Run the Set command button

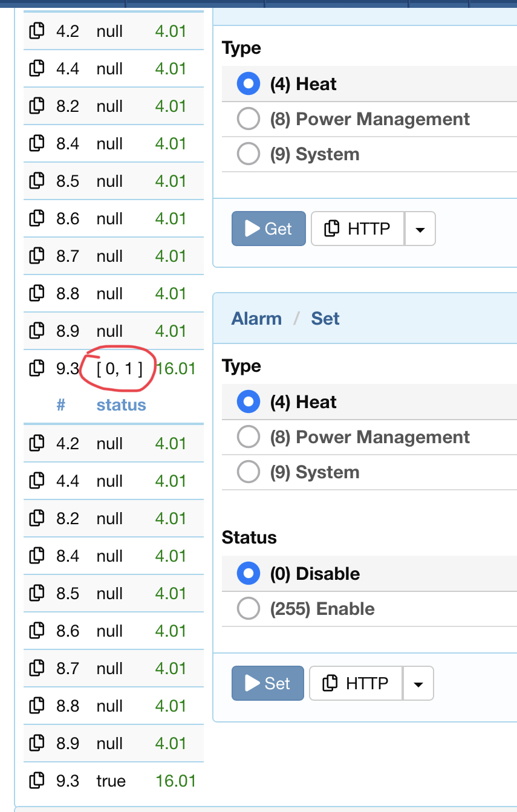(268, 683)
